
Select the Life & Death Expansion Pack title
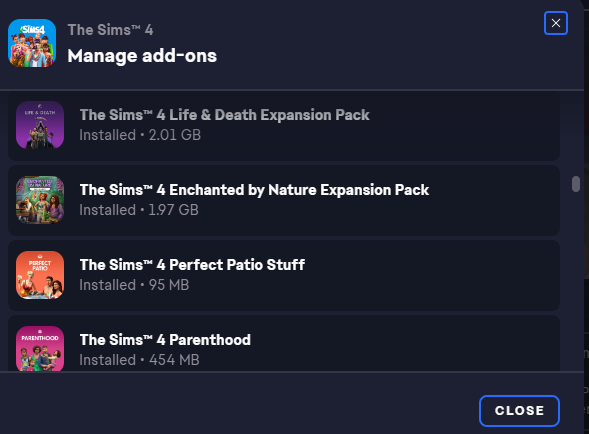coord(225,115)
